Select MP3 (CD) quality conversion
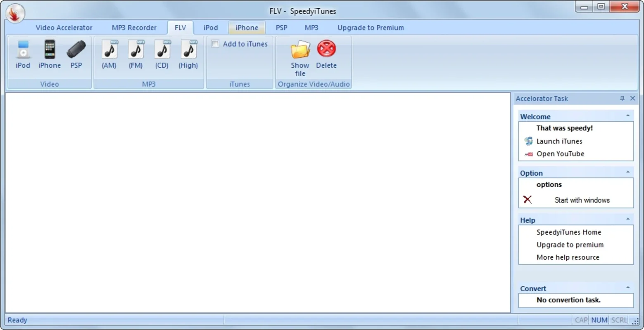The width and height of the screenshot is (644, 330). point(162,54)
